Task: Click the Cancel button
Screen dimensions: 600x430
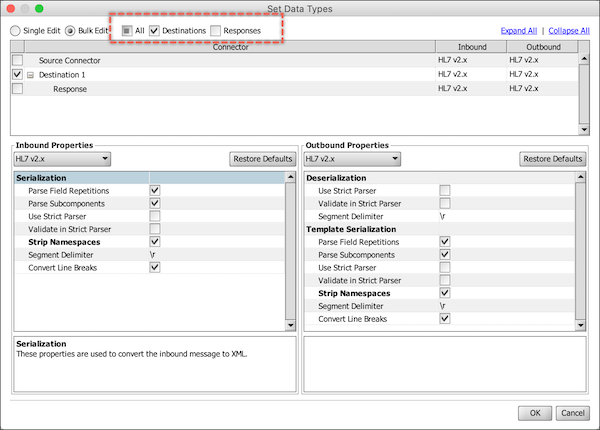Action: pyautogui.click(x=572, y=413)
